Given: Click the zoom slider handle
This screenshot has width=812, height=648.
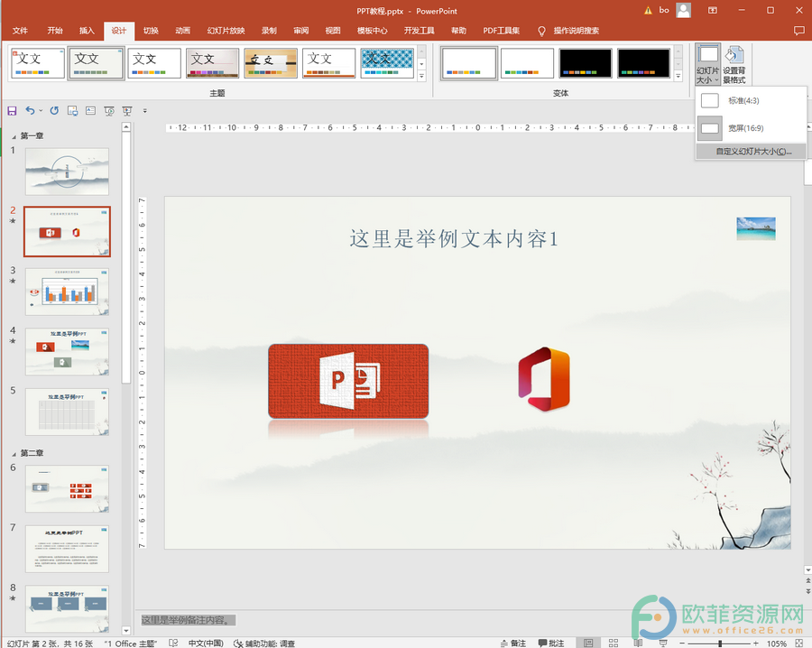Looking at the screenshot, I should (720, 643).
